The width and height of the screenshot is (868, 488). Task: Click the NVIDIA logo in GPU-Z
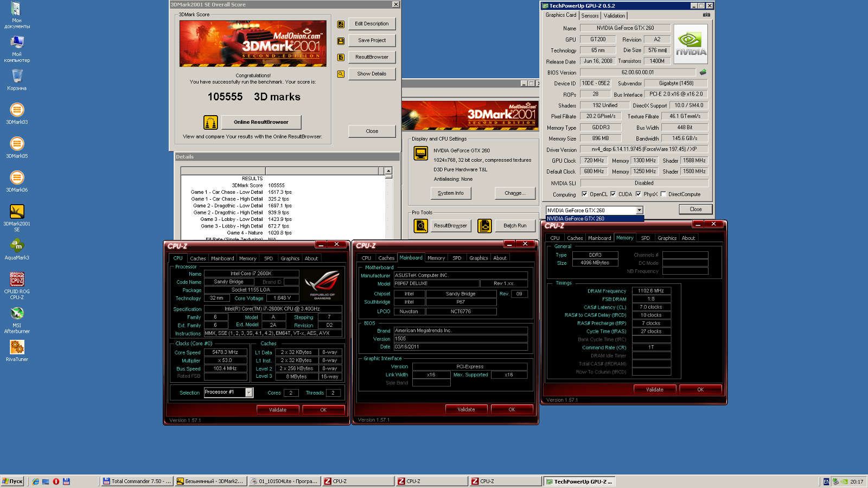[x=691, y=44]
